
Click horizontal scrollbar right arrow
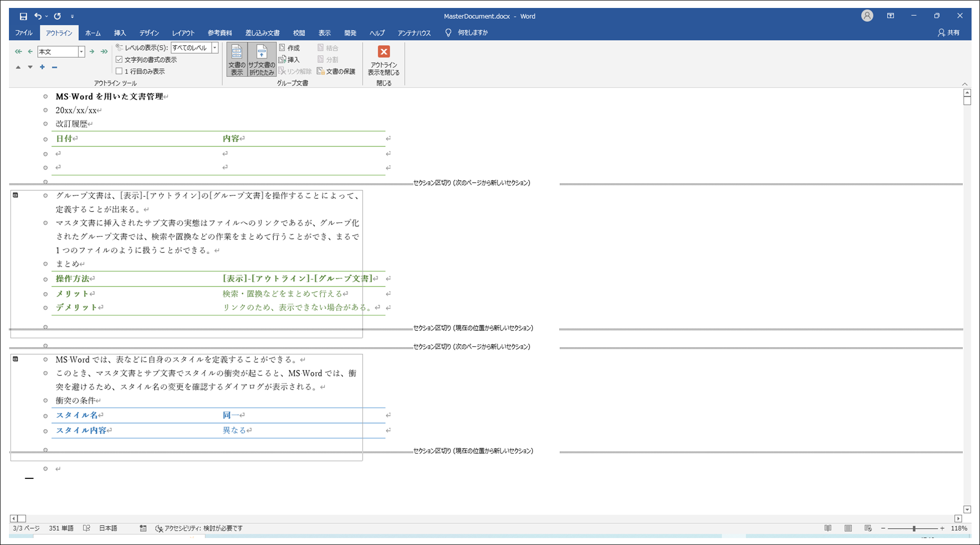958,518
